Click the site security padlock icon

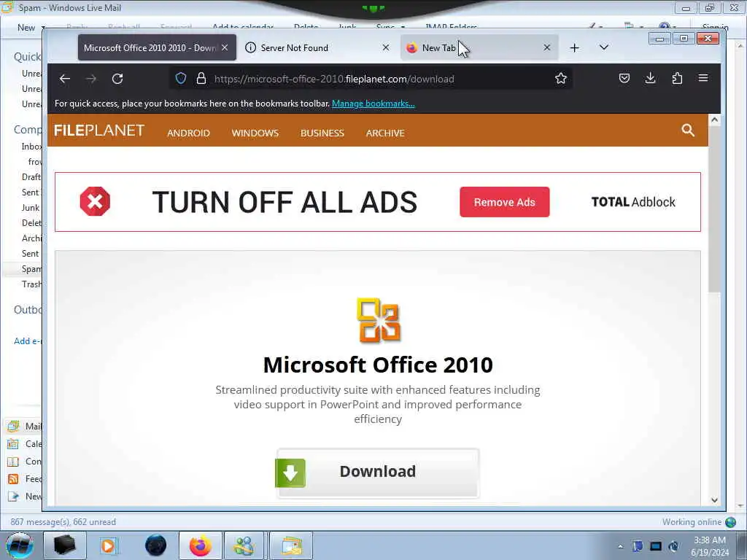[x=201, y=78]
